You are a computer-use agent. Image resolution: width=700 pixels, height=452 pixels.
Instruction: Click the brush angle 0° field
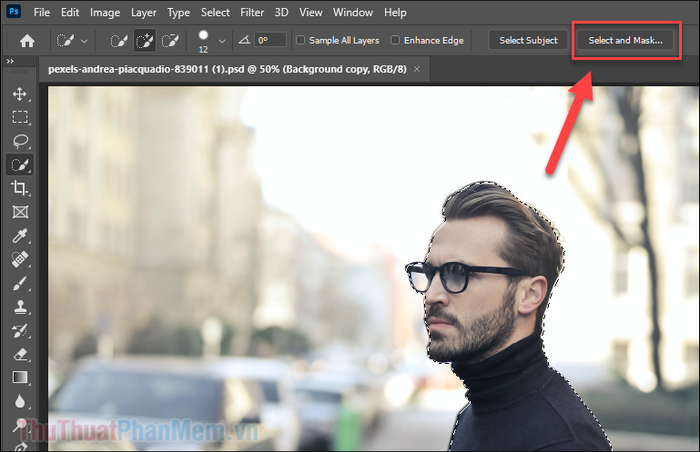click(x=270, y=40)
